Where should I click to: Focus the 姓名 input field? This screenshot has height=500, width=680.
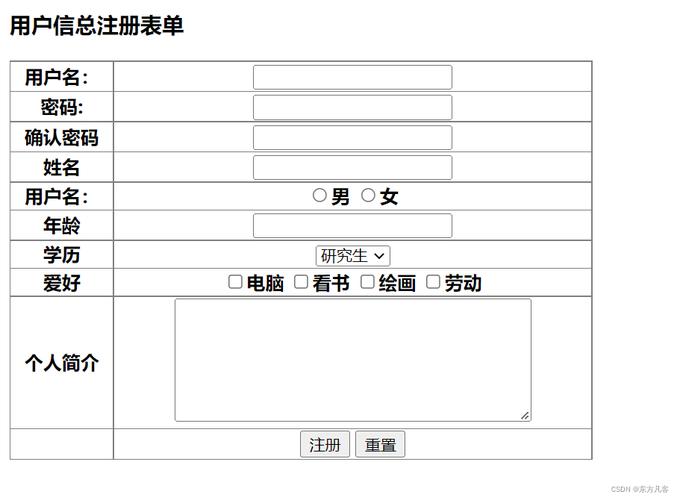[x=353, y=167]
